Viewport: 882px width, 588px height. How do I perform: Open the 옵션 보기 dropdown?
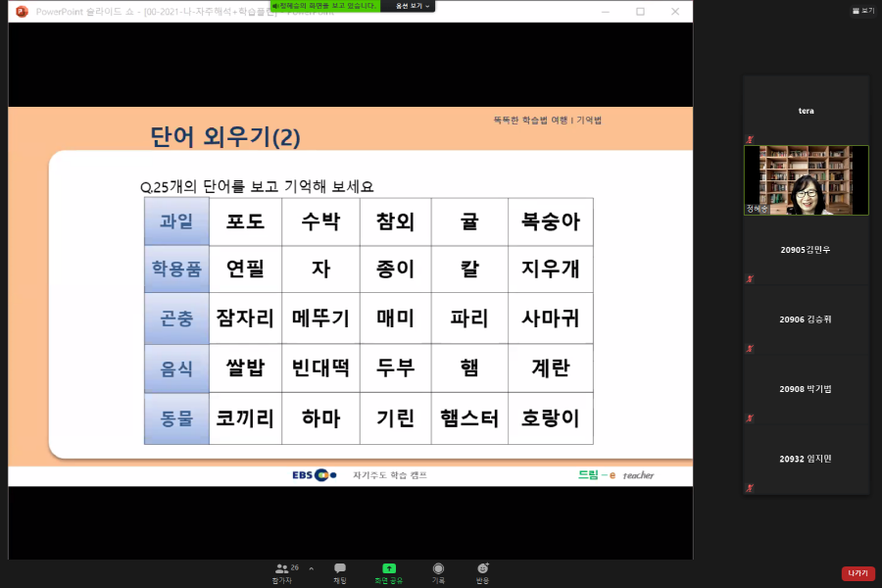(x=413, y=6)
